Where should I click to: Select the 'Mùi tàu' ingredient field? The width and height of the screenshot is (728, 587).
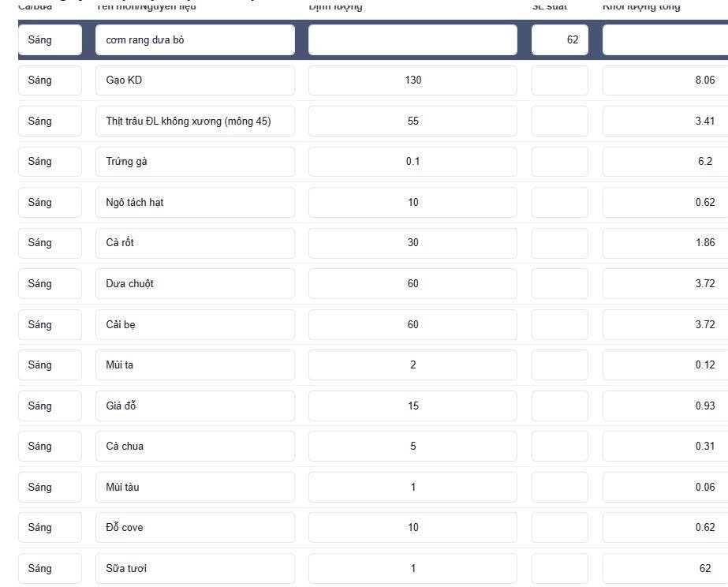[x=195, y=487]
